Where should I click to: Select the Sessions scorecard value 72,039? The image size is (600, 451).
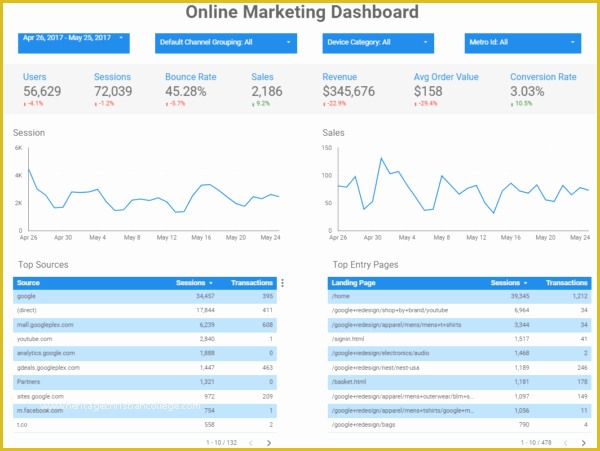[113, 91]
